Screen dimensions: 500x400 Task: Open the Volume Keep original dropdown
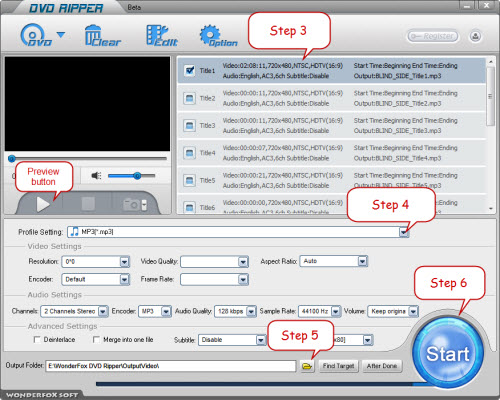(413, 311)
